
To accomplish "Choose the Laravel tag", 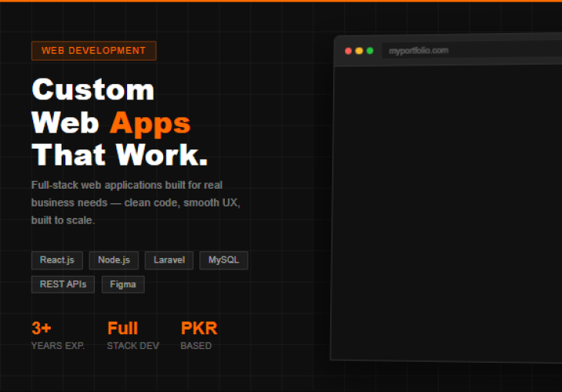I will [169, 260].
